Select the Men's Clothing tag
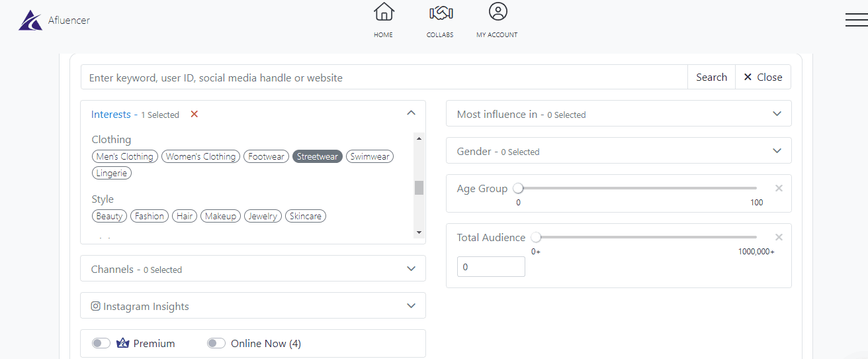This screenshot has width=868, height=359. coord(124,157)
